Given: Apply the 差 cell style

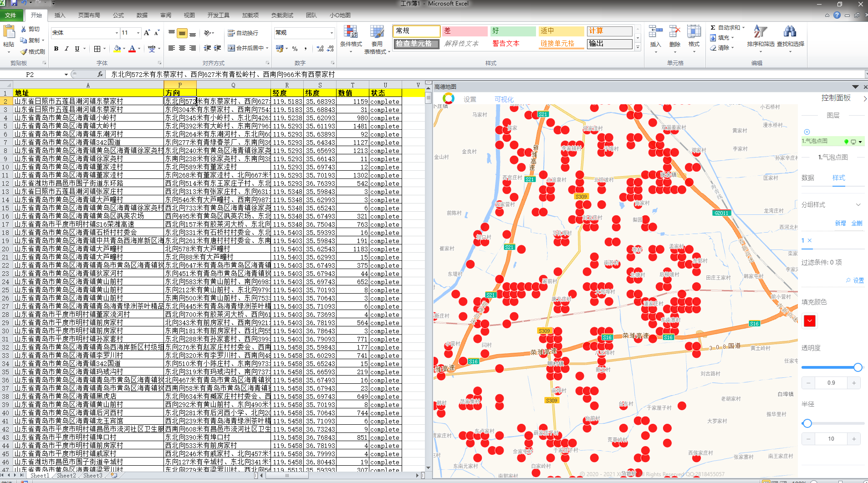Looking at the screenshot, I should 465,31.
